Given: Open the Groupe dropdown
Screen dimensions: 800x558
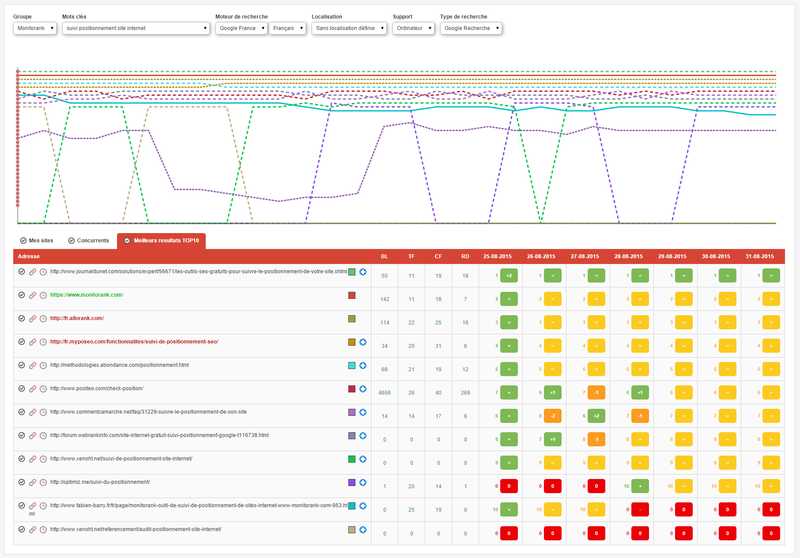Looking at the screenshot, I should [x=35, y=29].
